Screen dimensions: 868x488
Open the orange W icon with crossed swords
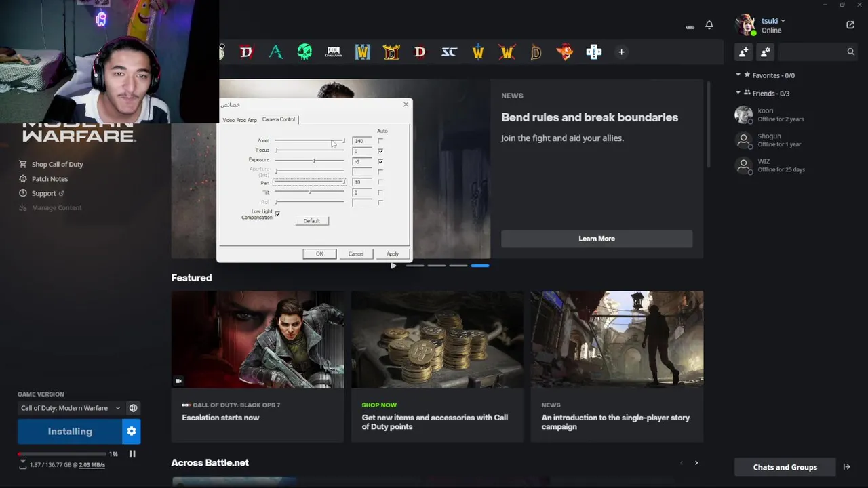(507, 52)
